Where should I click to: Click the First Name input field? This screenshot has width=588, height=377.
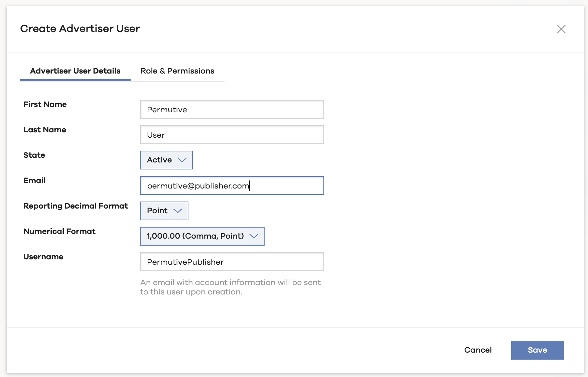tap(232, 109)
